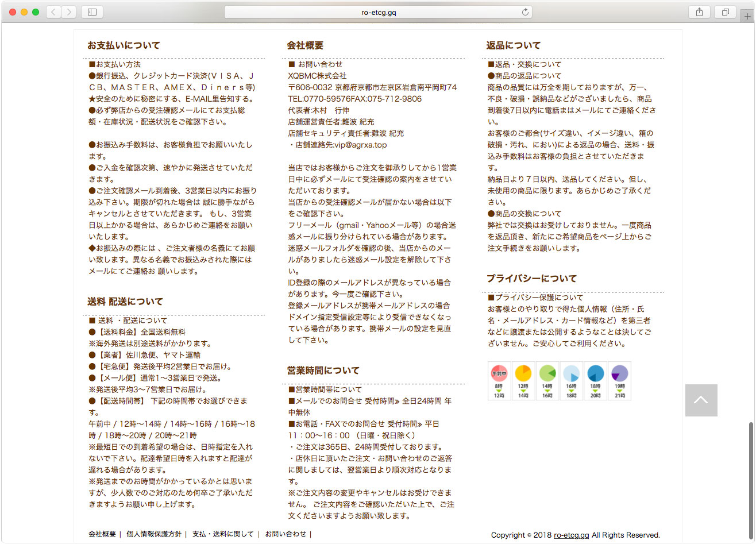The width and height of the screenshot is (756, 544).
Task: Open the 会社概要 footer link
Action: pos(102,534)
